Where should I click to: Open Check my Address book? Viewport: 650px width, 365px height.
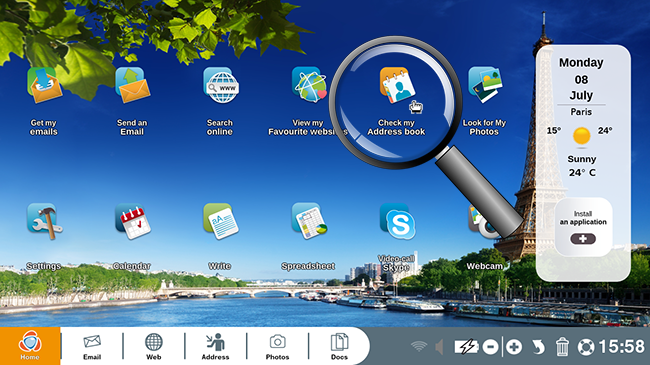tap(397, 85)
